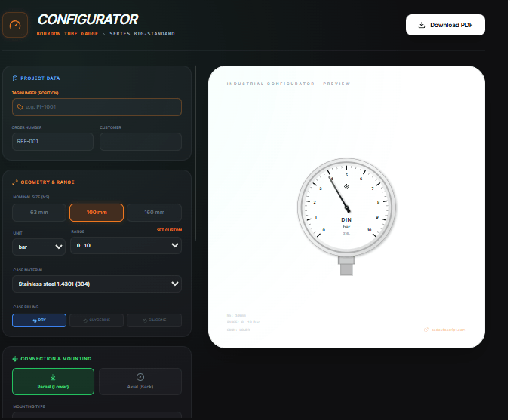This screenshot has height=420, width=510.
Task: Click the Connection & Mounting section heading
Action: tap(56, 359)
